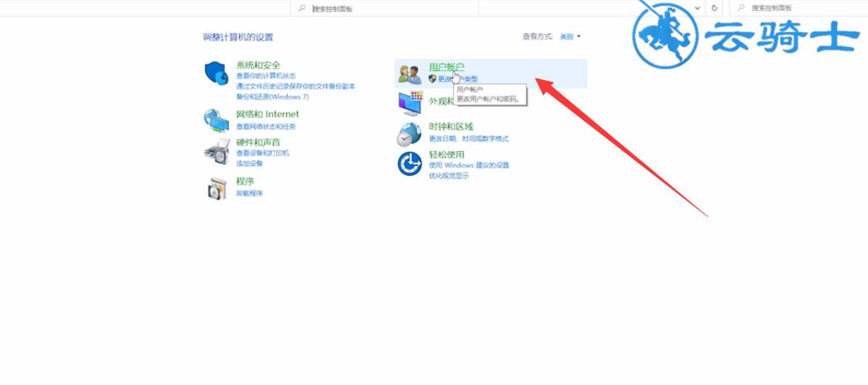Open the 轻松使用 blue circle icon
Screen dimensions: 868x385
click(409, 163)
